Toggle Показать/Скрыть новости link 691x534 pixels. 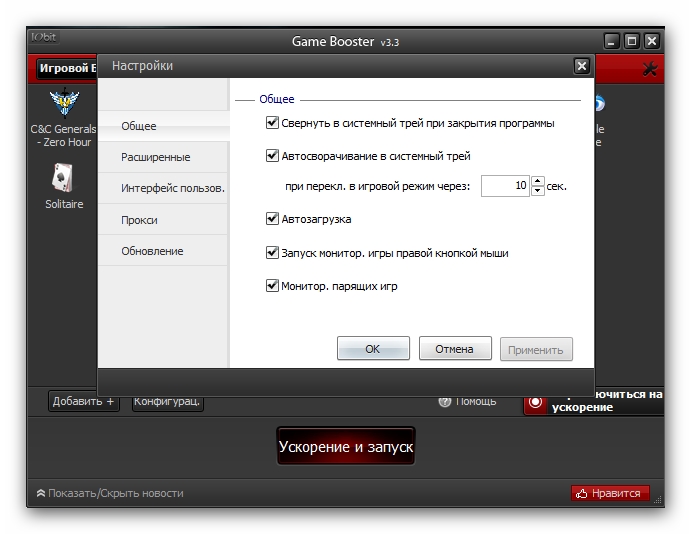click(x=115, y=493)
